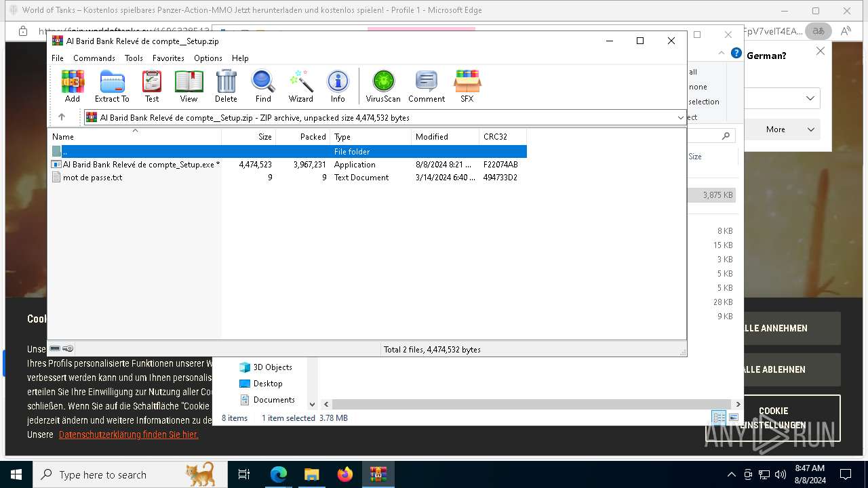The width and height of the screenshot is (868, 488).
Task: Open the language dropdown in translate popup
Action: [783, 98]
